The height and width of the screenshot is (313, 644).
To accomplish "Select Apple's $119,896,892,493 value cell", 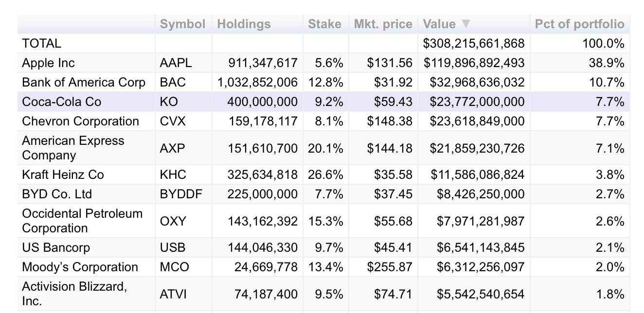I will 474,63.
